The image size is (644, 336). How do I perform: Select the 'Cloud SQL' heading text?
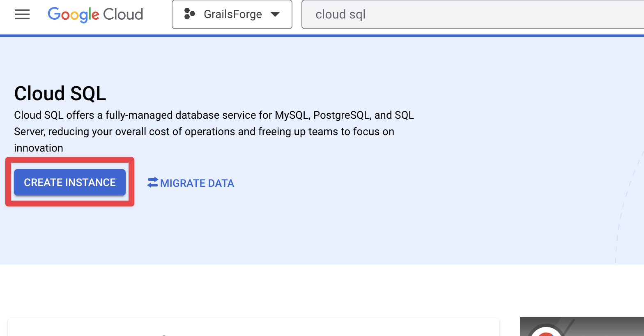pyautogui.click(x=60, y=94)
